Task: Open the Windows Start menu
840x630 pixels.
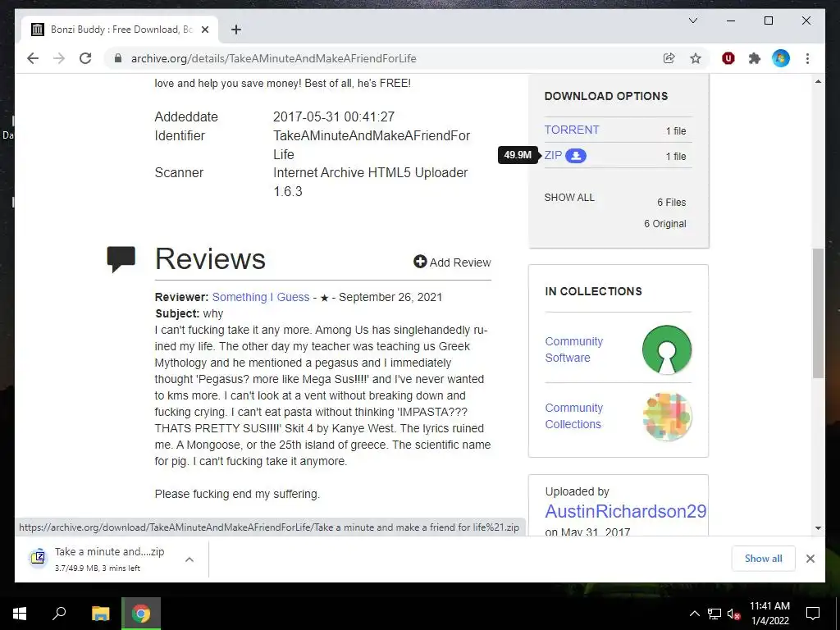Action: tap(20, 614)
